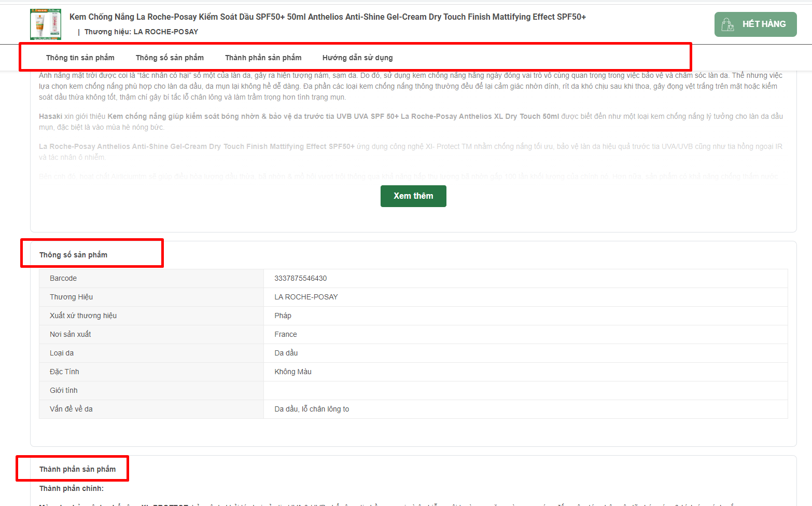Expand description with Xem thêm

tap(413, 196)
